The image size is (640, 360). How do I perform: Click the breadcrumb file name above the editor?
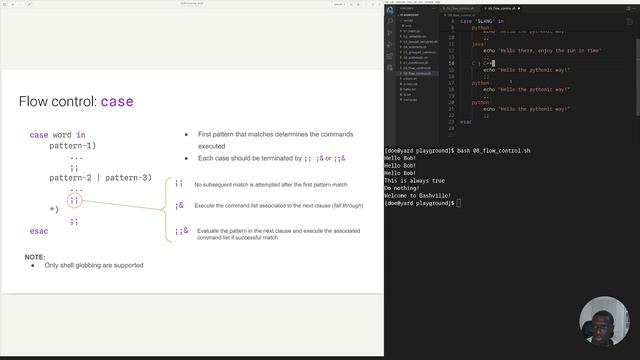462,15
